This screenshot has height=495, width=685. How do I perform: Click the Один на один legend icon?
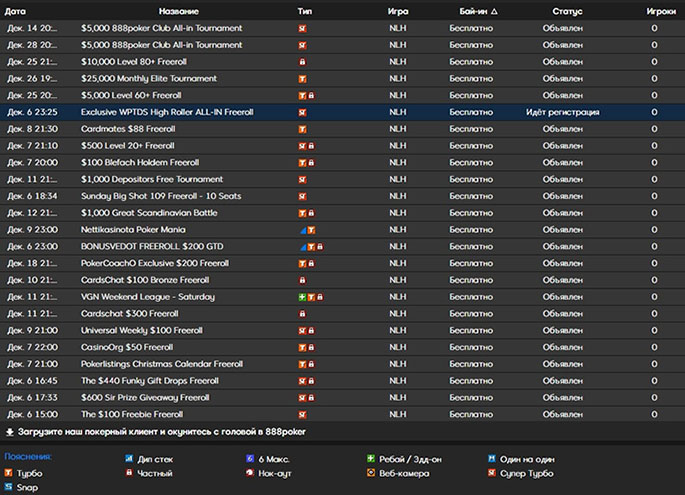[491, 458]
